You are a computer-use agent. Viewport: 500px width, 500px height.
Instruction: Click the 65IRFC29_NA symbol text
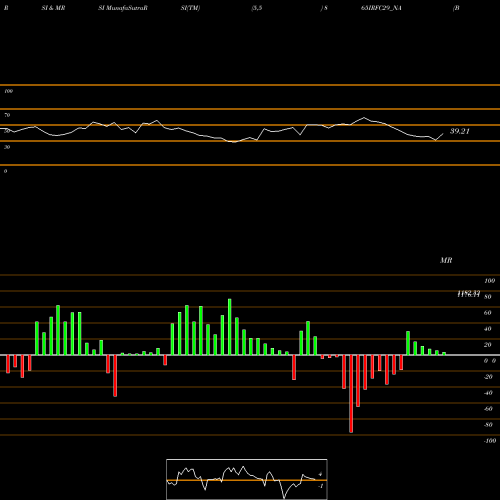point(381,8)
